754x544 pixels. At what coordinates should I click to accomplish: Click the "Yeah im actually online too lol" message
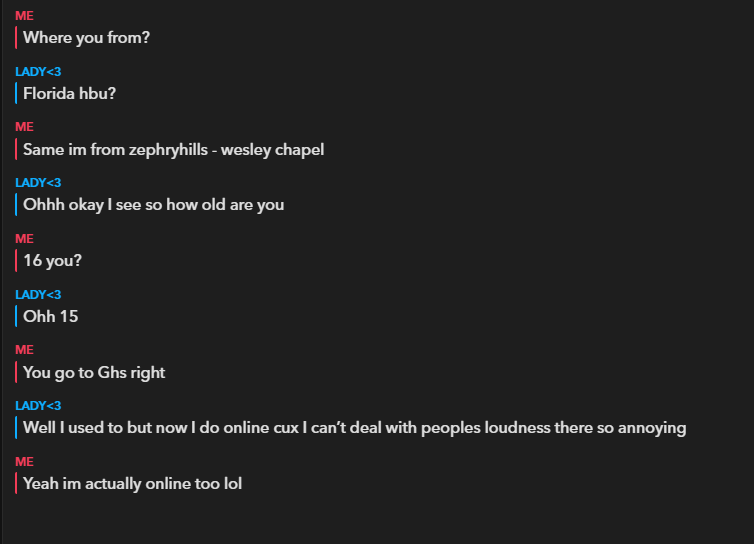coord(132,484)
